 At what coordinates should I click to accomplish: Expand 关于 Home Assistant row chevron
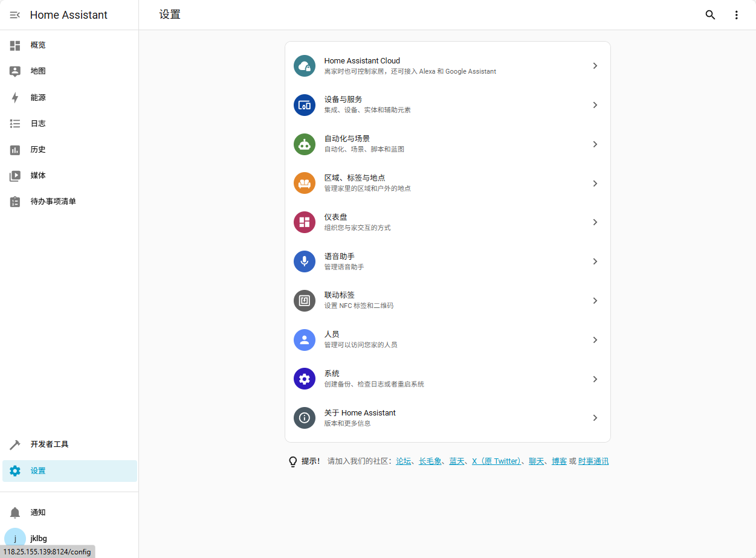click(595, 418)
